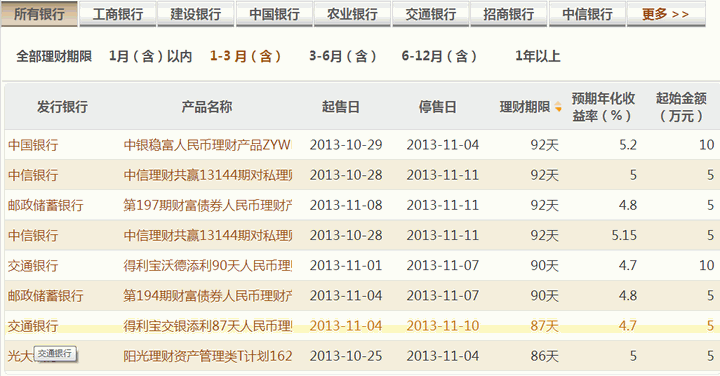This screenshot has width=720, height=376.
Task: Open product 第197期财富债券人民币理财
Action: (x=208, y=205)
